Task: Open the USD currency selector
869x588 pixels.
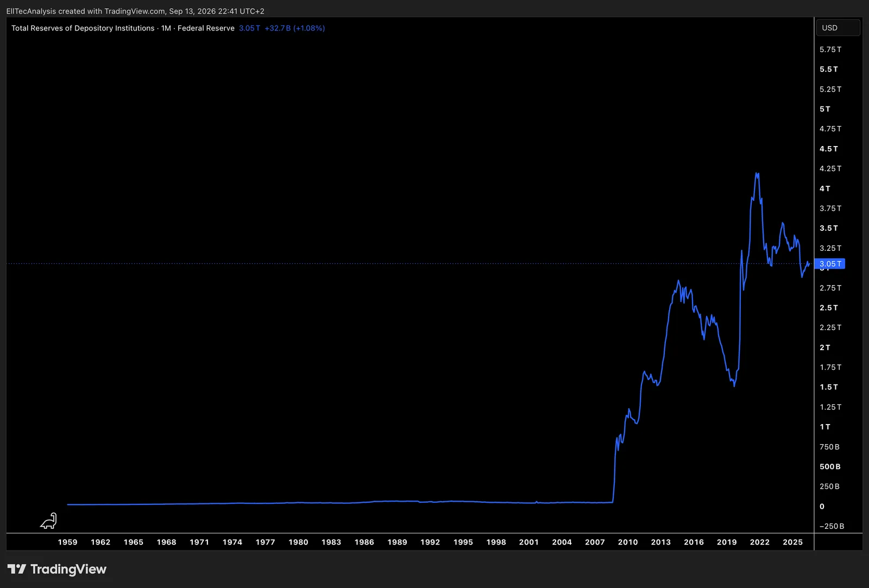Action: point(838,28)
